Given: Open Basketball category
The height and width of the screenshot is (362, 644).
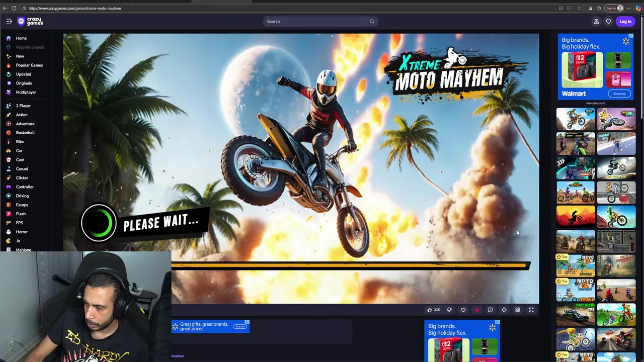Looking at the screenshot, I should click(x=25, y=133).
